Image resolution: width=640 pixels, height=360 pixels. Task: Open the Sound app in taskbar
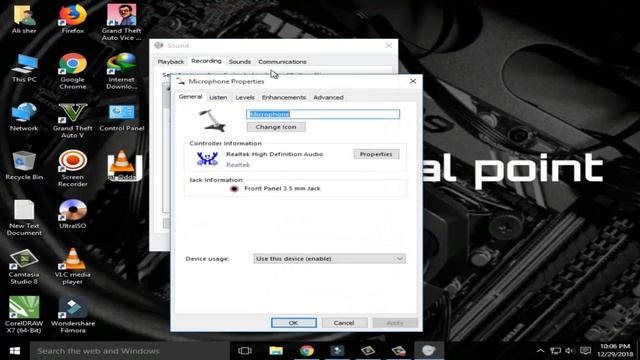coord(429,351)
